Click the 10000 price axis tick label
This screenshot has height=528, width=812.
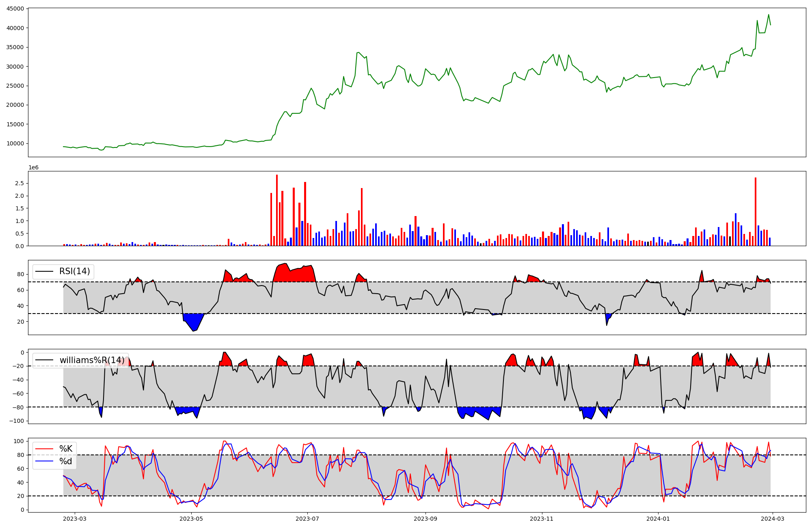point(15,143)
